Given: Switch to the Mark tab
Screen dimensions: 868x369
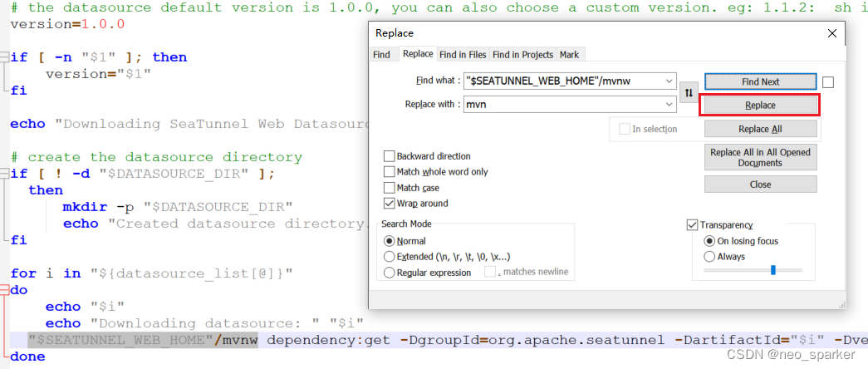Looking at the screenshot, I should (x=569, y=54).
